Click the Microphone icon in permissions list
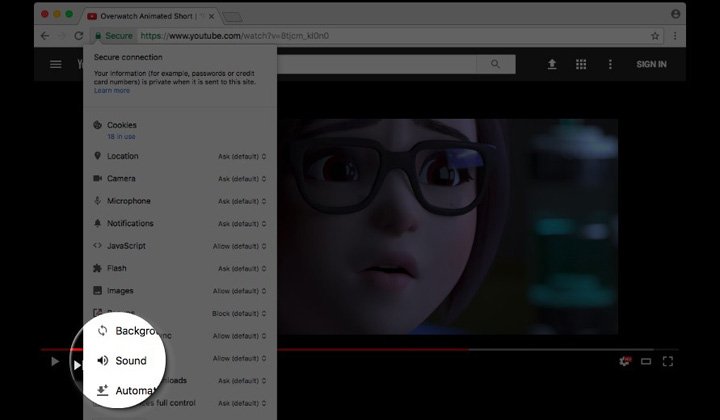This screenshot has width=720, height=420. pos(97,201)
